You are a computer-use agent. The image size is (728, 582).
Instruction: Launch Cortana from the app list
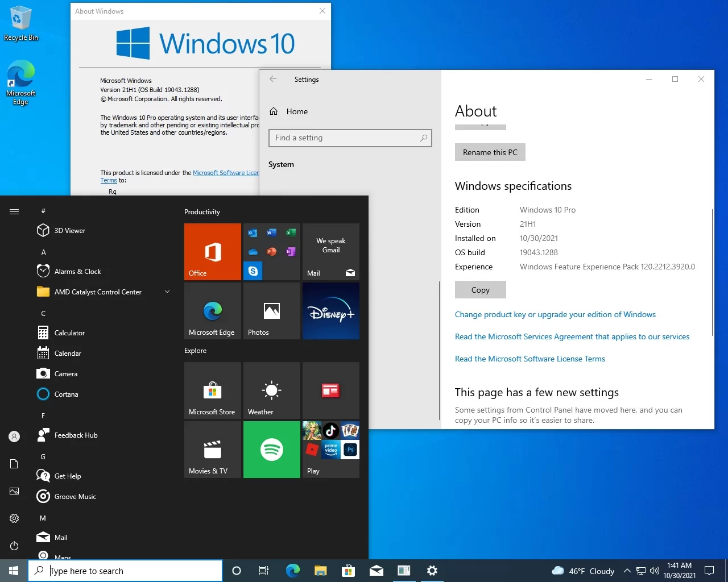click(66, 394)
